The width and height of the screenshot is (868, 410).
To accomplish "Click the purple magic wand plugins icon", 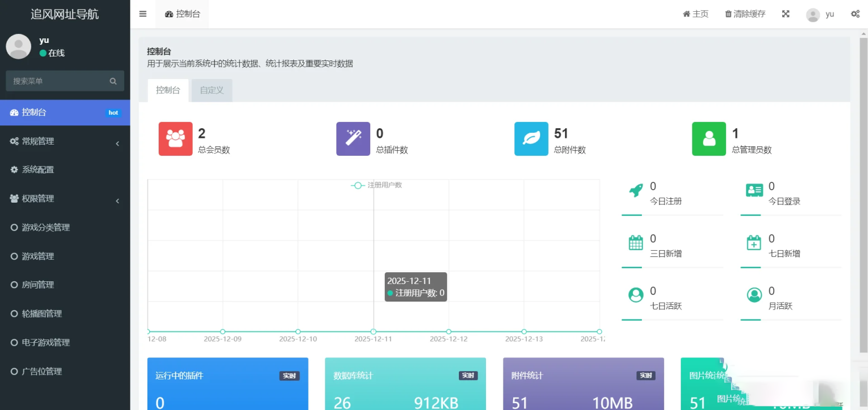I will [x=353, y=139].
